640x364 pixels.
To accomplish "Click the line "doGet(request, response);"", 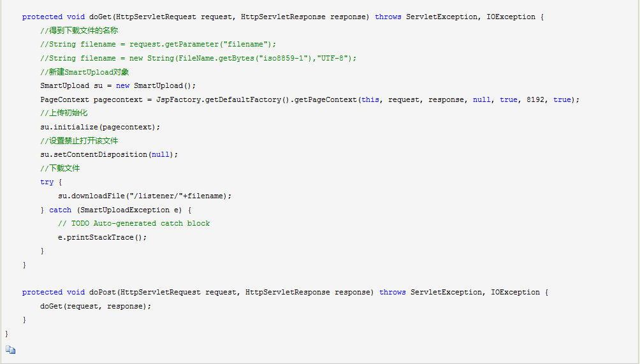I will 96,306.
